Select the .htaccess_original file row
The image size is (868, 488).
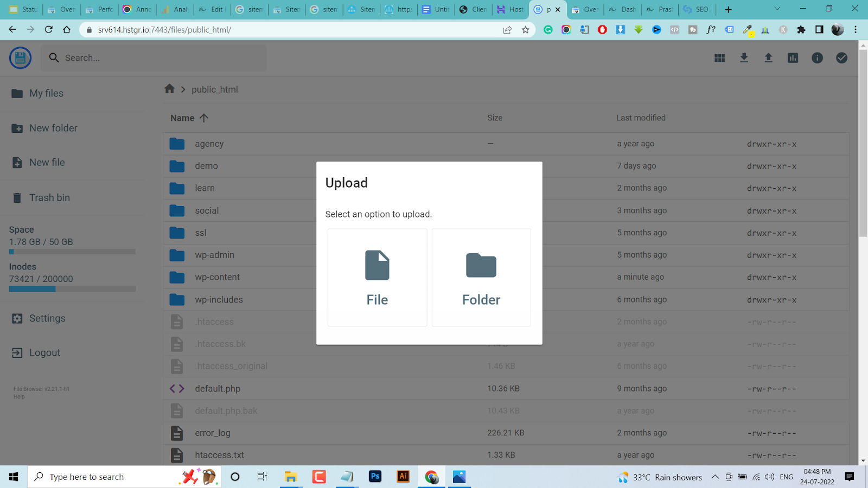(x=506, y=366)
